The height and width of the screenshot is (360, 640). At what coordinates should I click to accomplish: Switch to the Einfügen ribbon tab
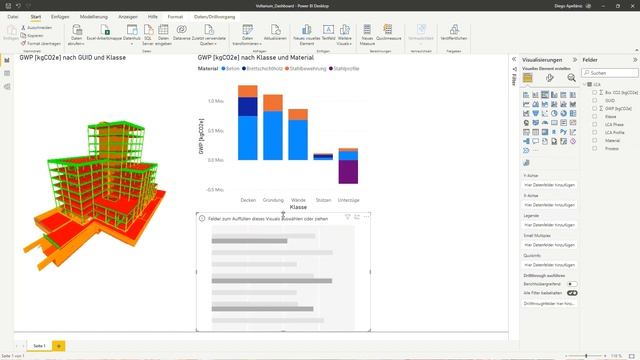(x=60, y=17)
